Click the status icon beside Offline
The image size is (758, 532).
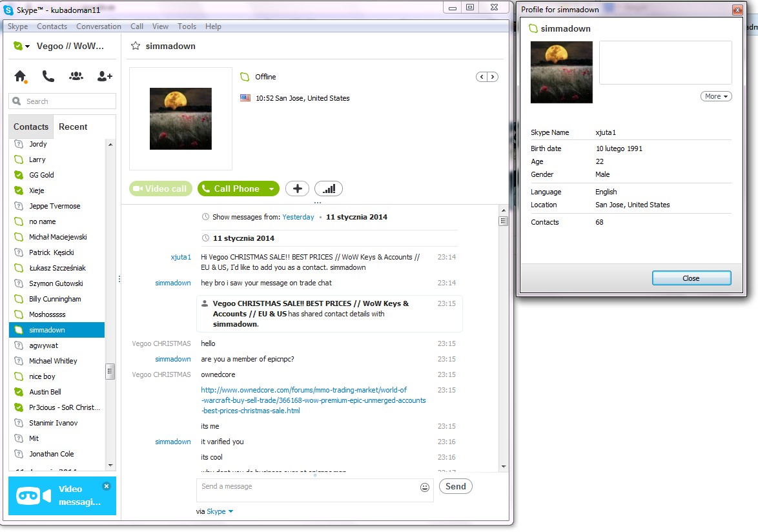click(245, 77)
